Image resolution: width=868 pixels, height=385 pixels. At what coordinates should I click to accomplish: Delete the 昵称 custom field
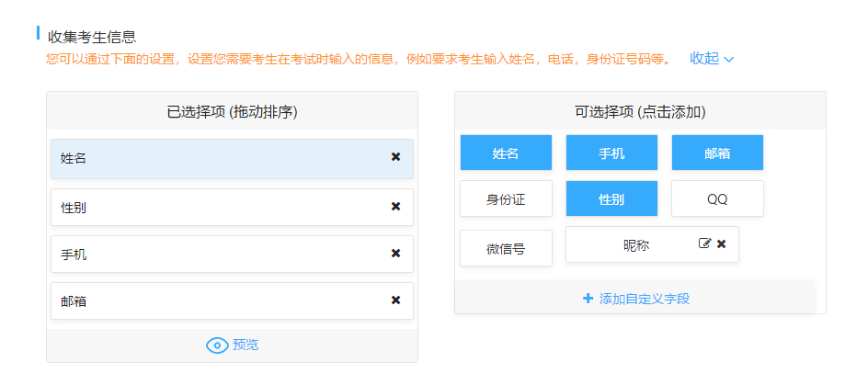[722, 243]
